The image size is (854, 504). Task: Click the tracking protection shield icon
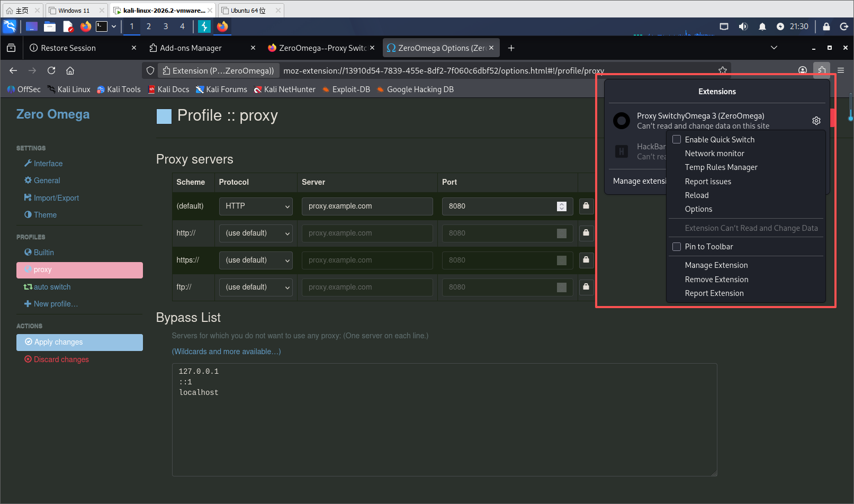point(150,70)
